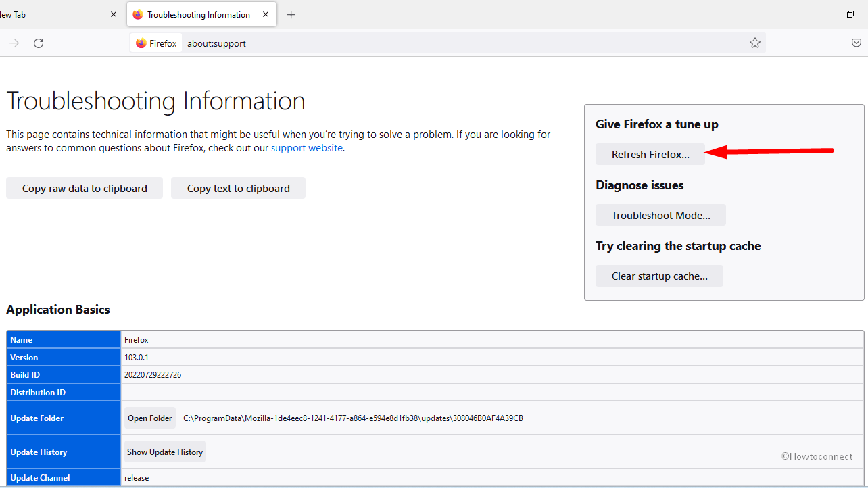Viewport: 868px width, 488px height.
Task: Click the Refresh Firefox button
Action: [x=650, y=154]
